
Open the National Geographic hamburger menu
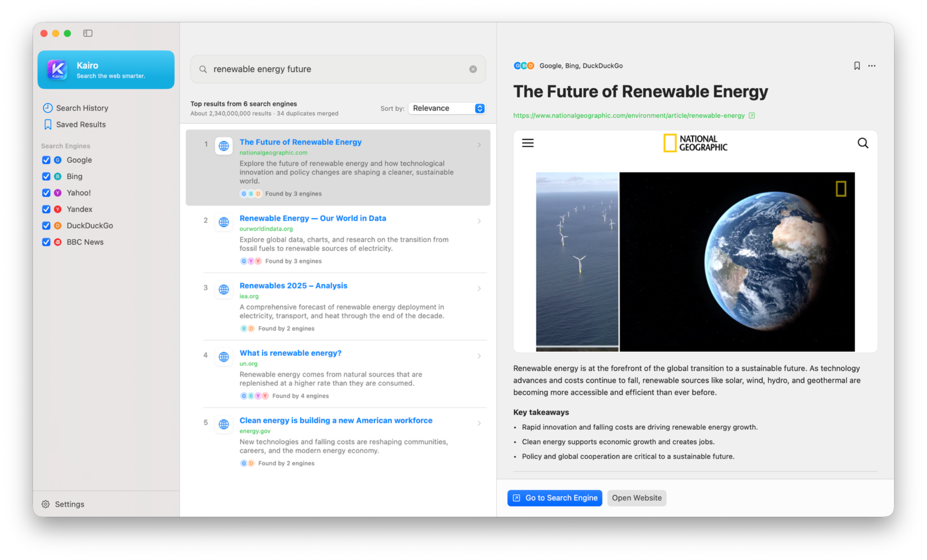[x=528, y=143]
